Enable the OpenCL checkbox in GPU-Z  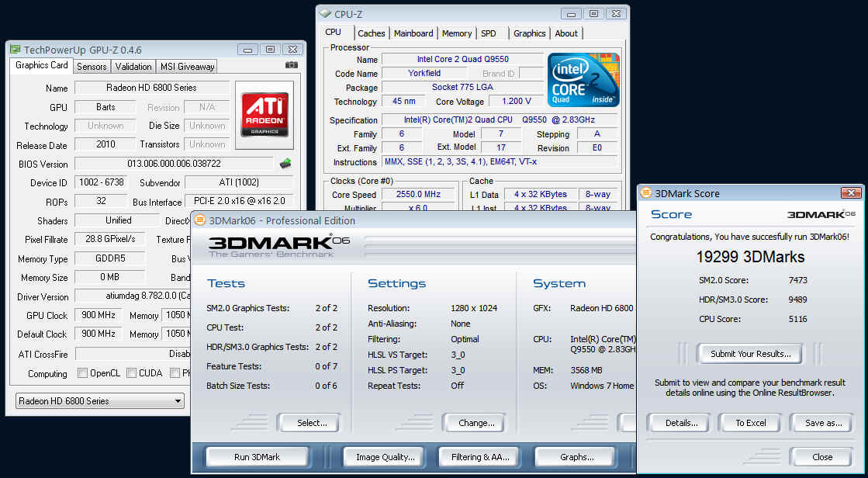point(82,373)
